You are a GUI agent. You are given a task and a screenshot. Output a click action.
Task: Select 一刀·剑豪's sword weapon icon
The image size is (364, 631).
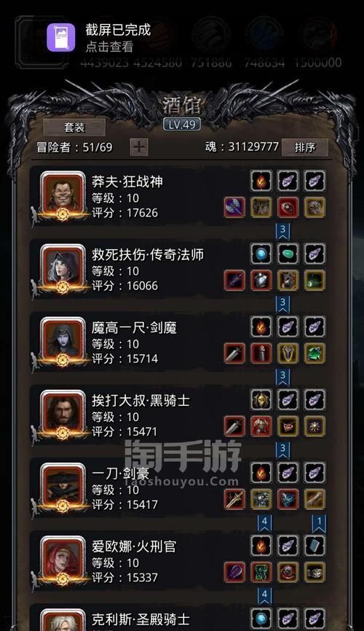coord(234,499)
